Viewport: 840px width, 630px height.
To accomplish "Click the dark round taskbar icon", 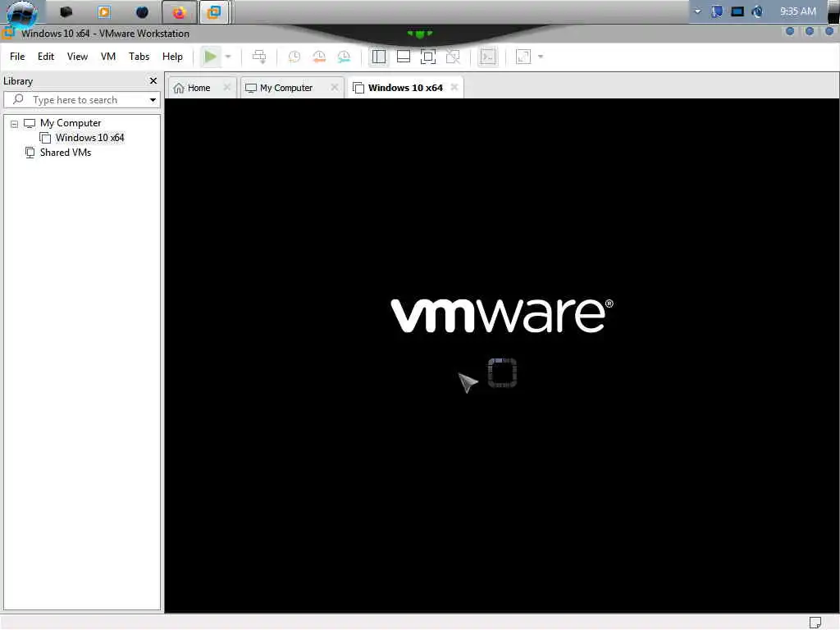I will coord(142,11).
